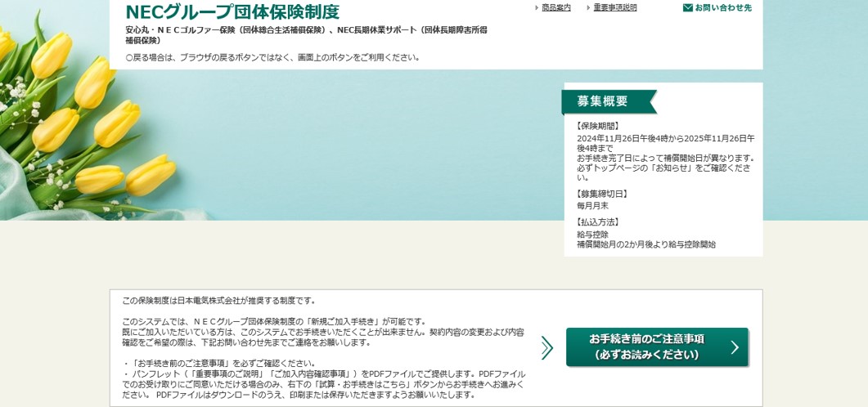Click the browser back button notice text

tap(274, 57)
